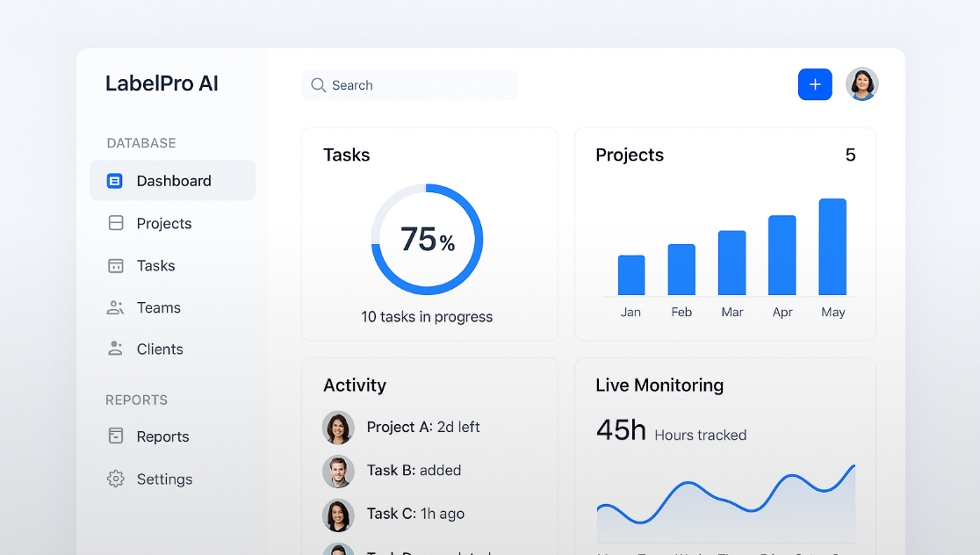Click the Live Monitoring line chart

click(725, 503)
